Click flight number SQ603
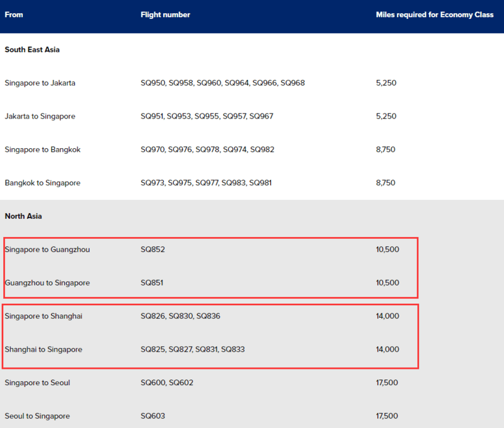 coord(152,416)
